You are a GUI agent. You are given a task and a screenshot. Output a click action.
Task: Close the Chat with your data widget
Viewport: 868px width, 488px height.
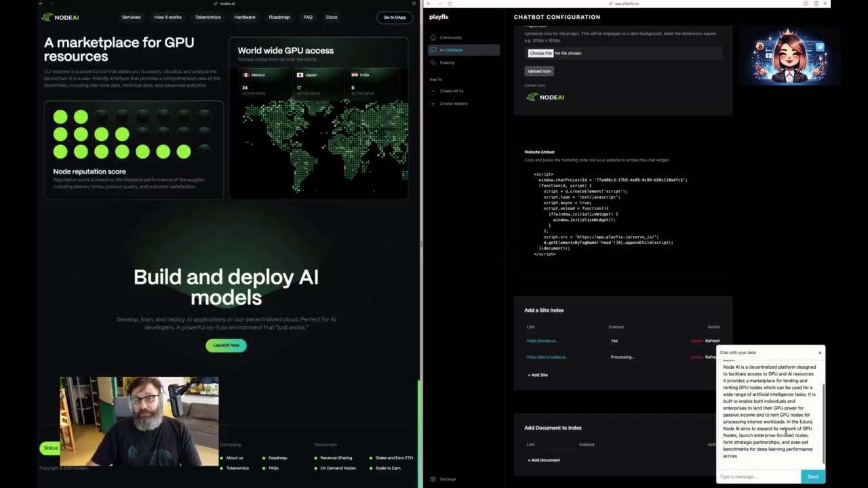coord(820,352)
